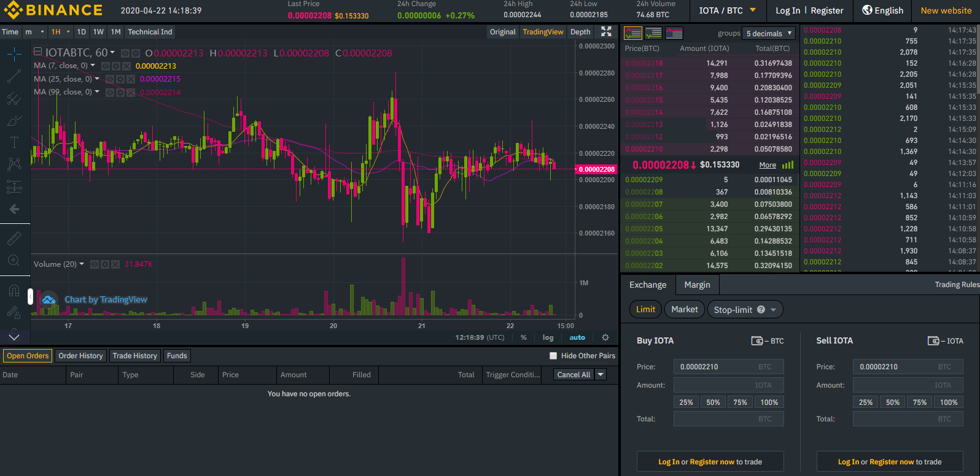Collapse the drawing toolbar side handle
This screenshot has width=980, height=476.
[x=30, y=297]
